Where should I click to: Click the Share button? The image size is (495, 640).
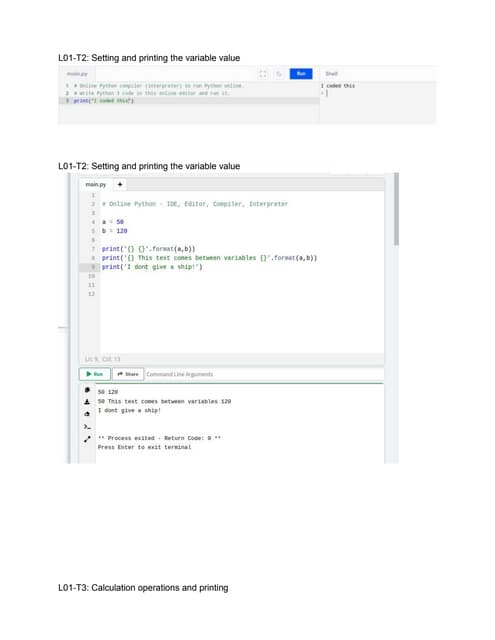[128, 374]
